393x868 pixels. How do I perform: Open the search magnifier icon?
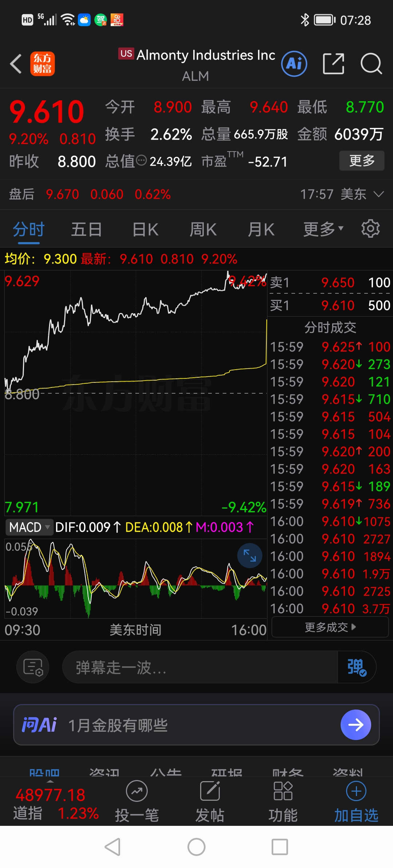pyautogui.click(x=371, y=64)
